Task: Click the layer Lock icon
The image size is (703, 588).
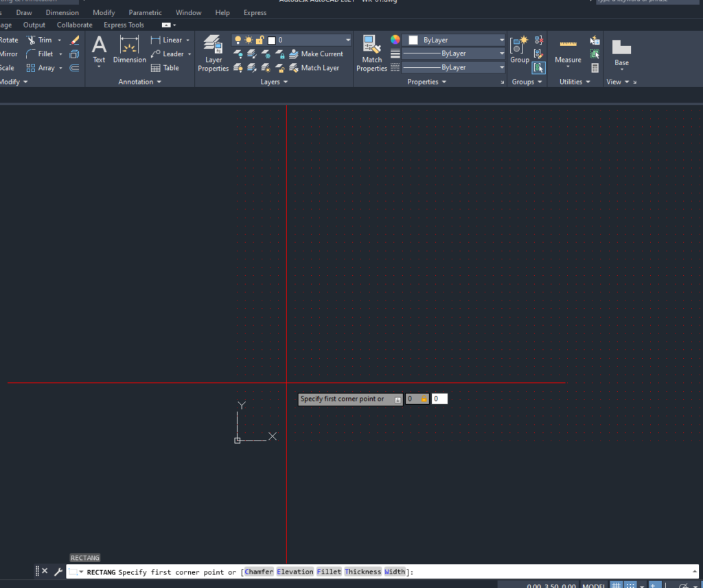Action: pos(280,54)
